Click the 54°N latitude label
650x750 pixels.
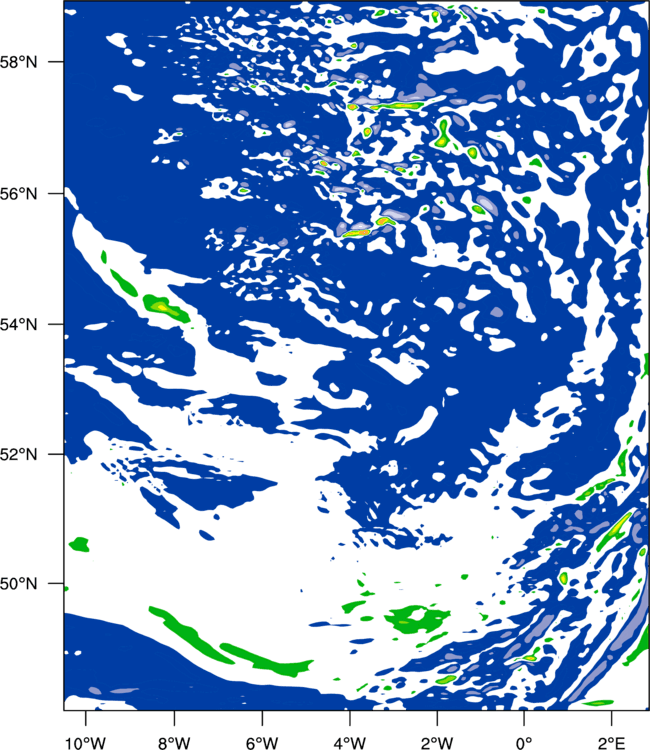click(x=18, y=324)
